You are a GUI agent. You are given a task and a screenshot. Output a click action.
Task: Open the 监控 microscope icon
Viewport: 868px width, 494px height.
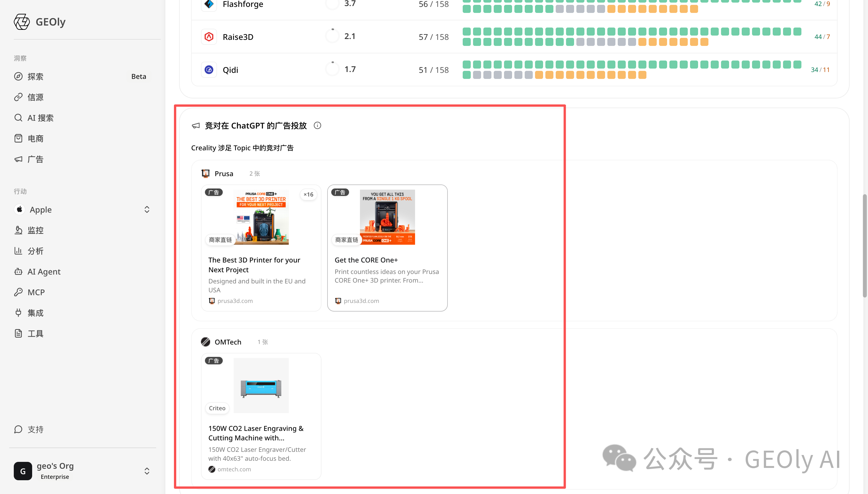(18, 230)
